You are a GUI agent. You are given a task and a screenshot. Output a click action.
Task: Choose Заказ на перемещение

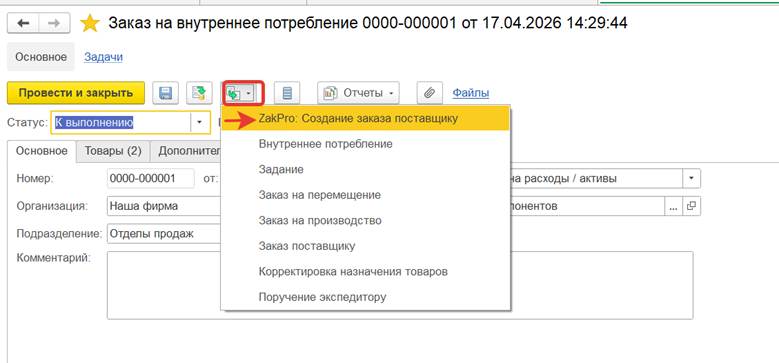[x=366, y=195]
